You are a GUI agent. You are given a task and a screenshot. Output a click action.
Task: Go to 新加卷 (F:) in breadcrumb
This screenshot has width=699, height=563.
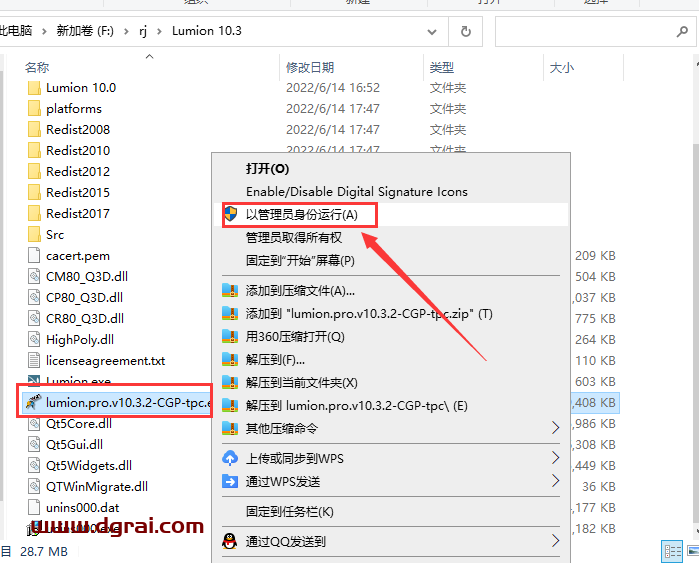coord(85,31)
